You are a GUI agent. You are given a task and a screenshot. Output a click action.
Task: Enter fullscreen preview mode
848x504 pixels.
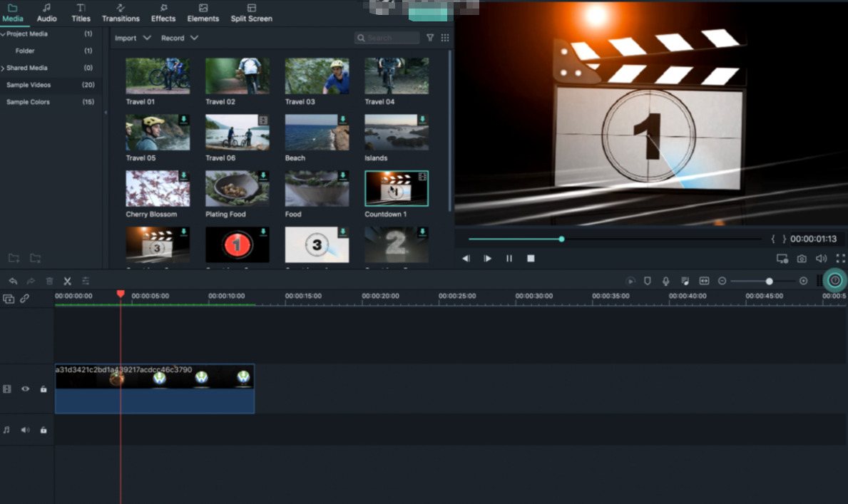[840, 259]
